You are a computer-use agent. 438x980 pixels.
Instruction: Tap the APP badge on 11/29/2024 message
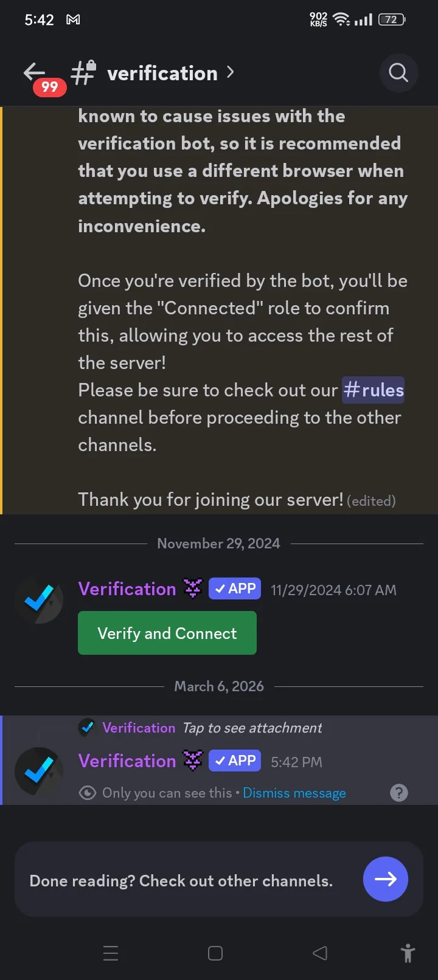(x=235, y=588)
